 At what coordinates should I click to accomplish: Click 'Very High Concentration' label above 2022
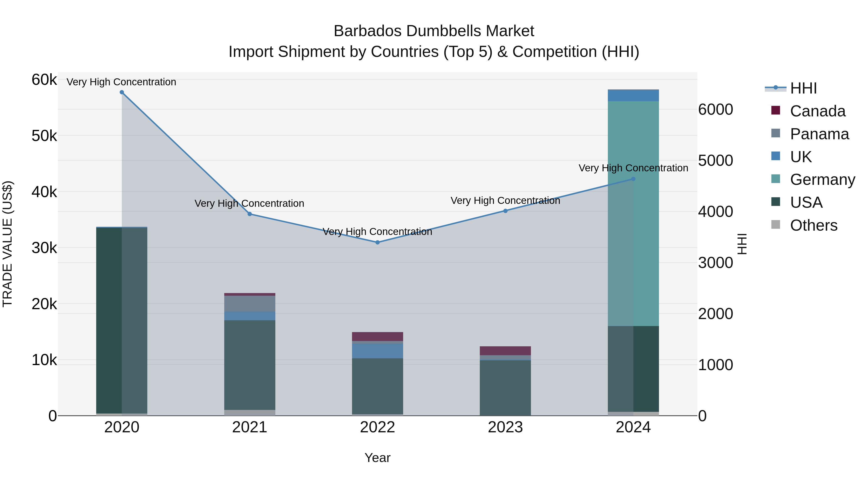(x=377, y=231)
